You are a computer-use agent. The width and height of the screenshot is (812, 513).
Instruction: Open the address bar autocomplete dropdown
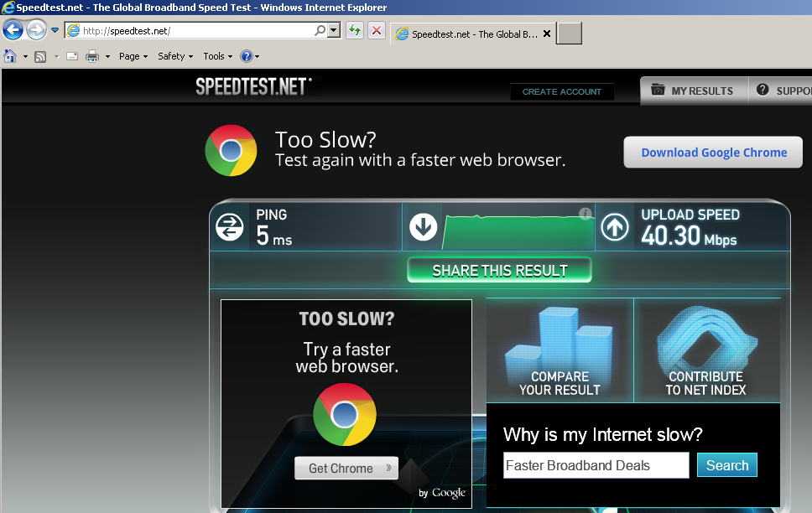(x=334, y=30)
